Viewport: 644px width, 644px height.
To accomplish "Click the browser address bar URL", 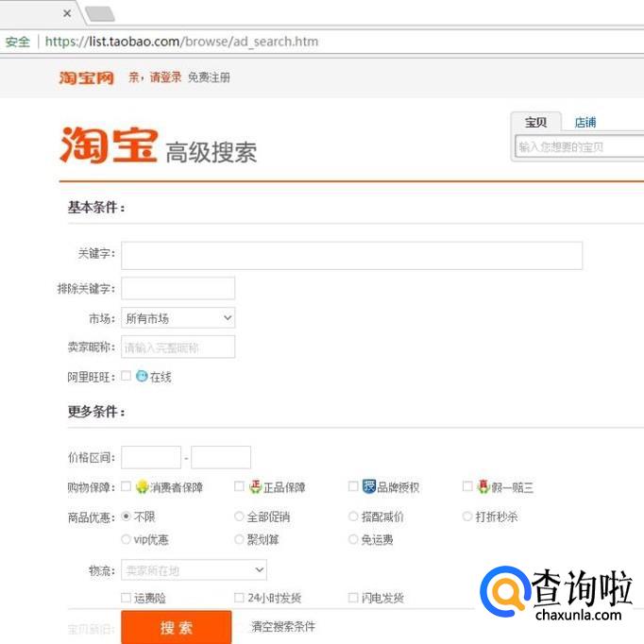I will 181,42.
